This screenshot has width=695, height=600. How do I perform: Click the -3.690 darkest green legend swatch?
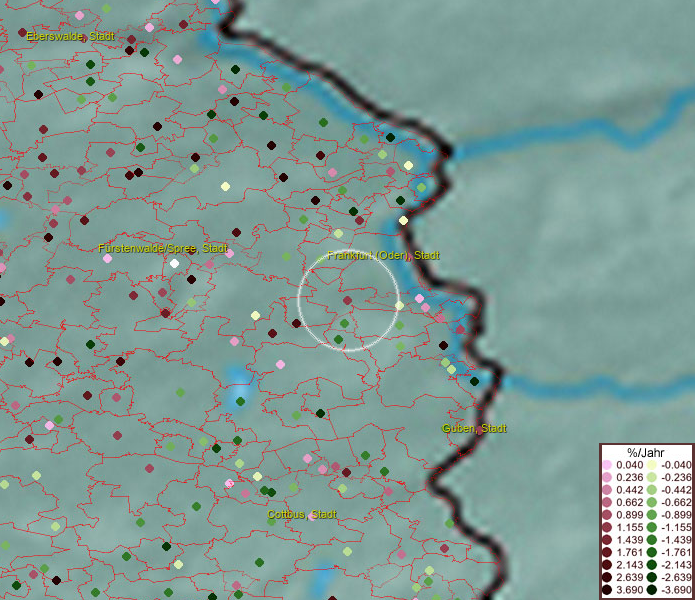click(652, 590)
